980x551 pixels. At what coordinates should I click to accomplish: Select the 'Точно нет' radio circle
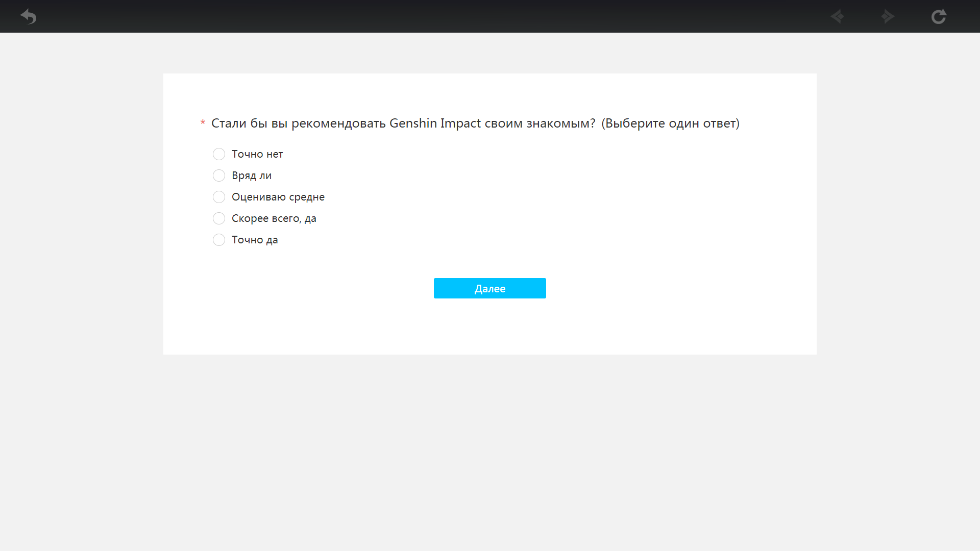click(219, 154)
